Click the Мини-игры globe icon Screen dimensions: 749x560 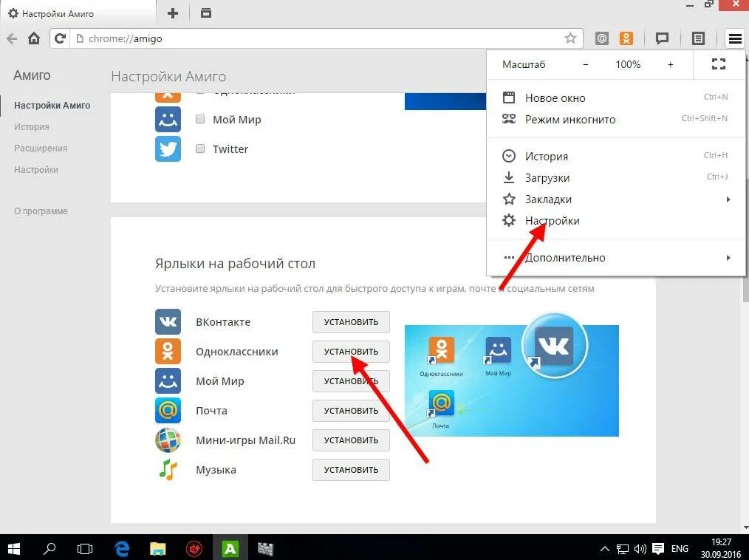[168, 440]
